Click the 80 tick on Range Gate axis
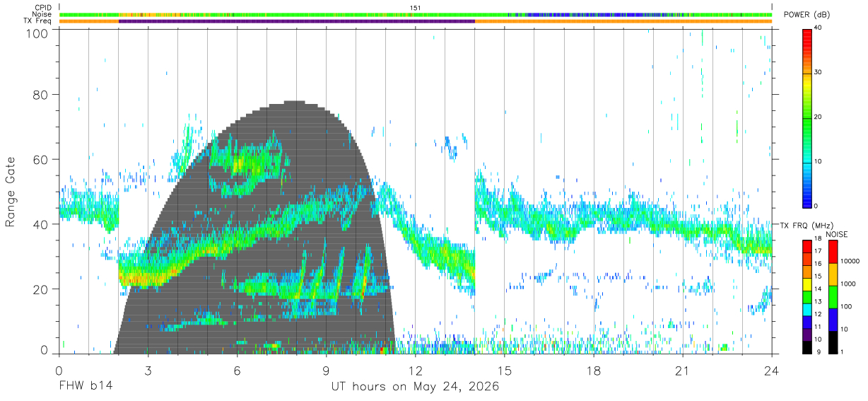This screenshot has width=868, height=401. tap(42, 95)
